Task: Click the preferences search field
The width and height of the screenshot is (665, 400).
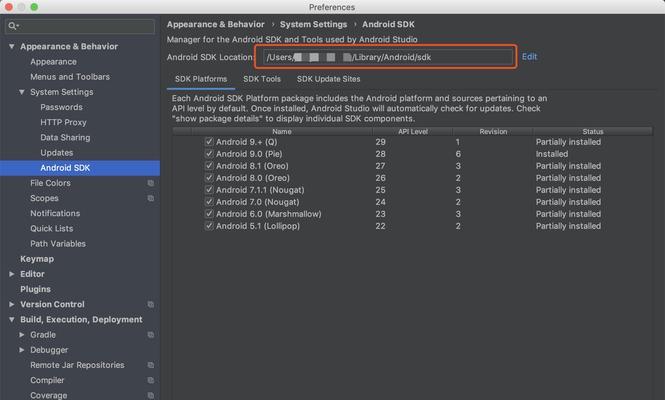Action: [80, 26]
